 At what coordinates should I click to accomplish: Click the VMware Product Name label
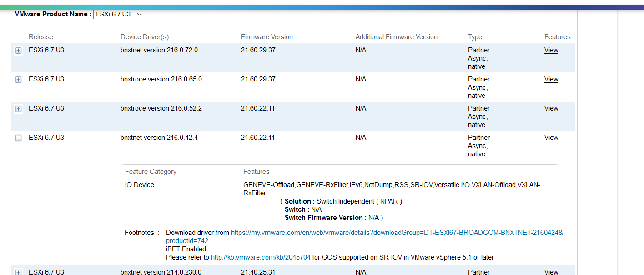pyautogui.click(x=53, y=14)
